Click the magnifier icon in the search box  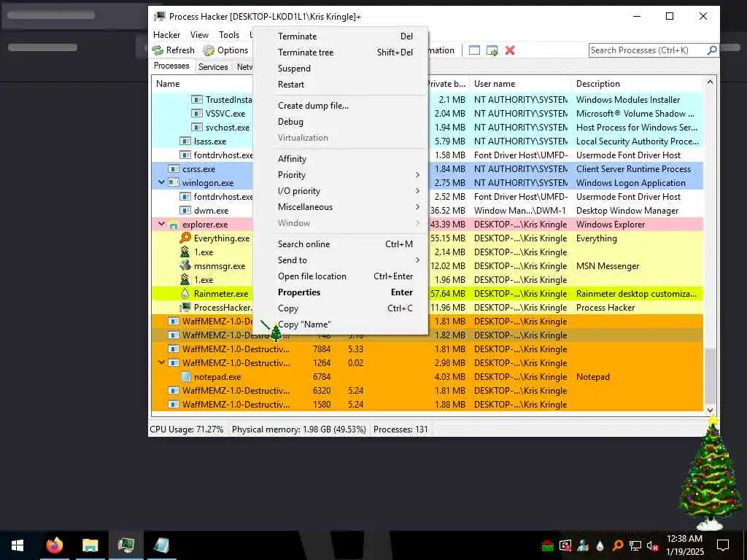pos(712,50)
